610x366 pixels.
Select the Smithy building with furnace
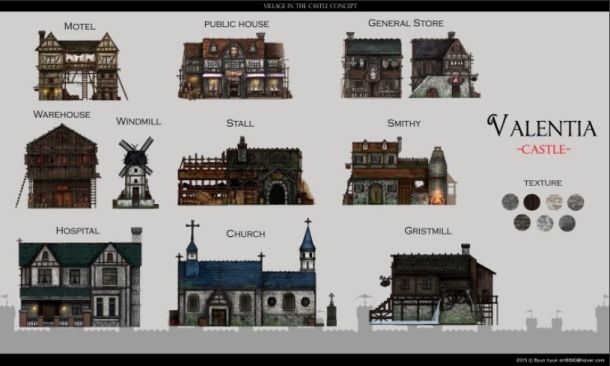click(x=400, y=171)
